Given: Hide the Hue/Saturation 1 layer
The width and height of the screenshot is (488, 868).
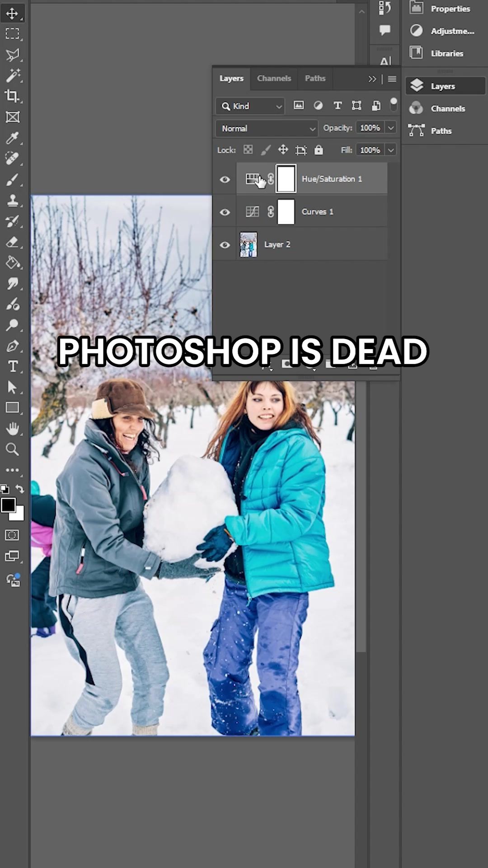Looking at the screenshot, I should pos(225,179).
